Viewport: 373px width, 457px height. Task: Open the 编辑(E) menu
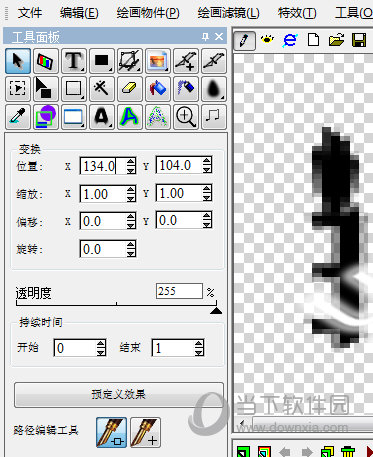coord(79,13)
